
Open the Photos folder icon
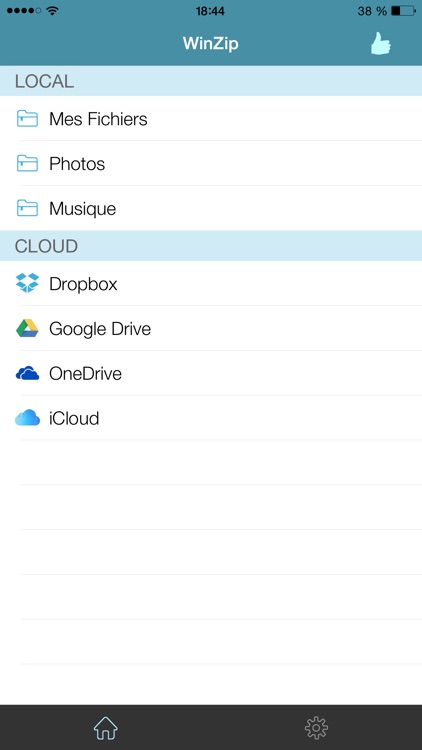point(27,163)
